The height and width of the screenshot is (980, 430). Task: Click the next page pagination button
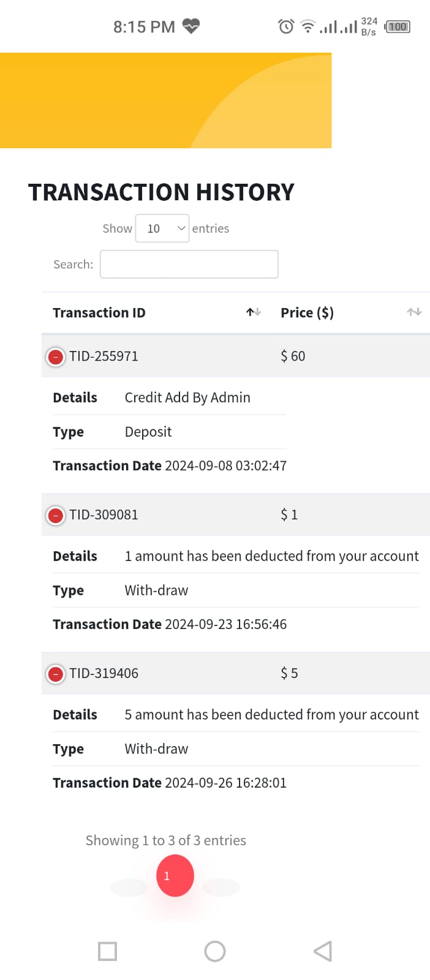pyautogui.click(x=221, y=887)
